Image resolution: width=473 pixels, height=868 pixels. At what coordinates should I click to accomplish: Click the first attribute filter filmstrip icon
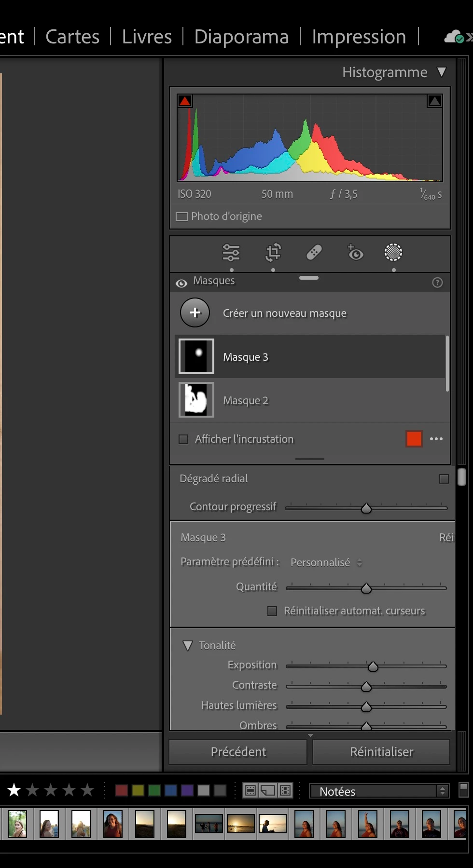tap(250, 790)
